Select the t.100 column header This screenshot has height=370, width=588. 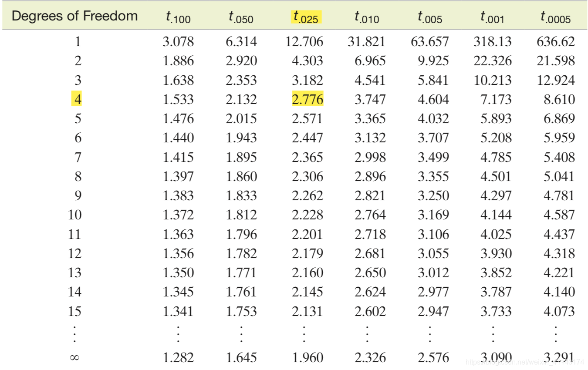tap(178, 17)
